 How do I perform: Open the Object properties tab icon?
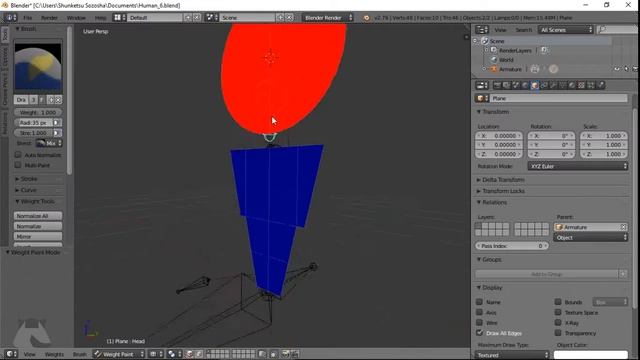[x=534, y=85]
